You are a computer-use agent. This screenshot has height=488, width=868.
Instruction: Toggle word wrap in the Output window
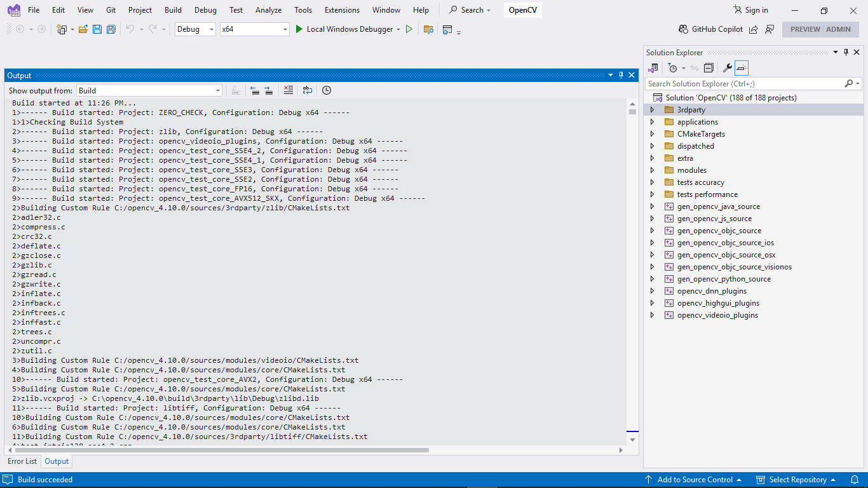pyautogui.click(x=308, y=90)
